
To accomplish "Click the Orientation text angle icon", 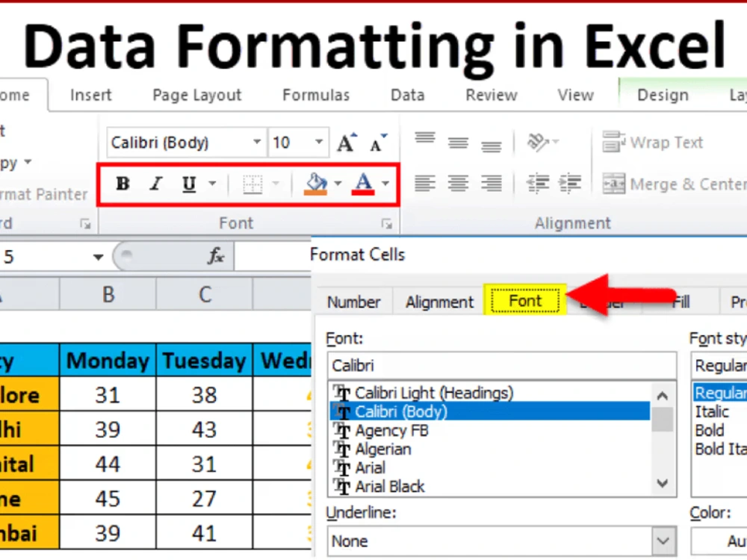I will pos(539,143).
